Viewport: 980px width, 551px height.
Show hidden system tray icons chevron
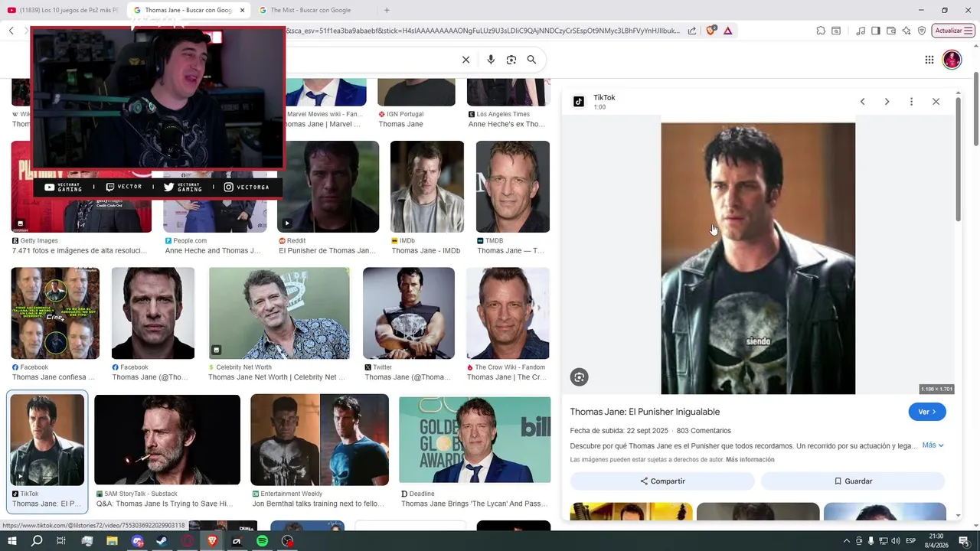[846, 541]
